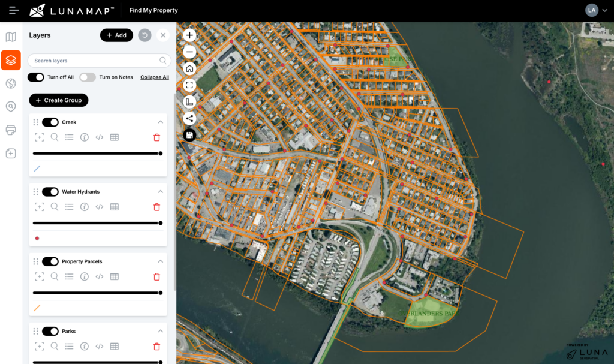Viewport: 614px width, 364px height.
Task: Open the globe sidebar icon
Action: pos(11,83)
